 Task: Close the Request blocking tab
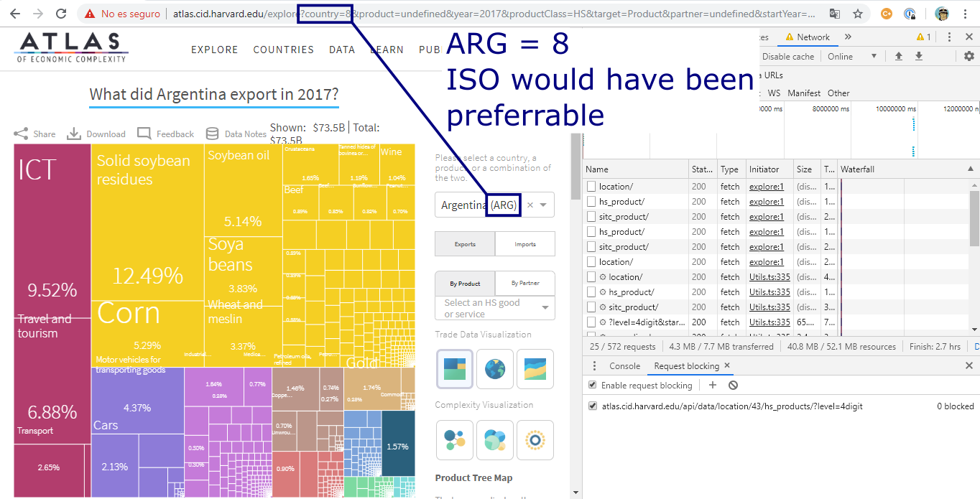point(727,365)
